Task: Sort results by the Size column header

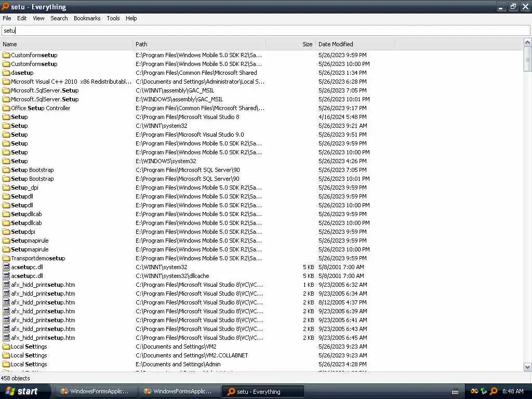Action: [x=290, y=44]
